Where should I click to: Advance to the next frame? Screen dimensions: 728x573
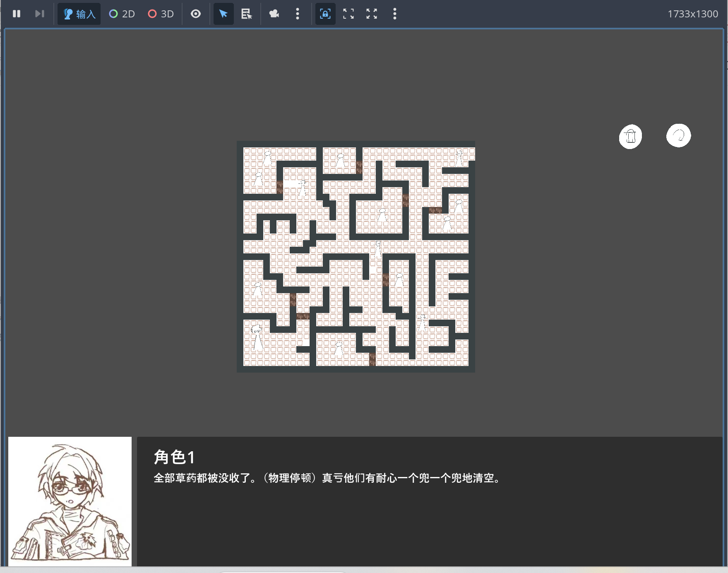[x=39, y=14]
